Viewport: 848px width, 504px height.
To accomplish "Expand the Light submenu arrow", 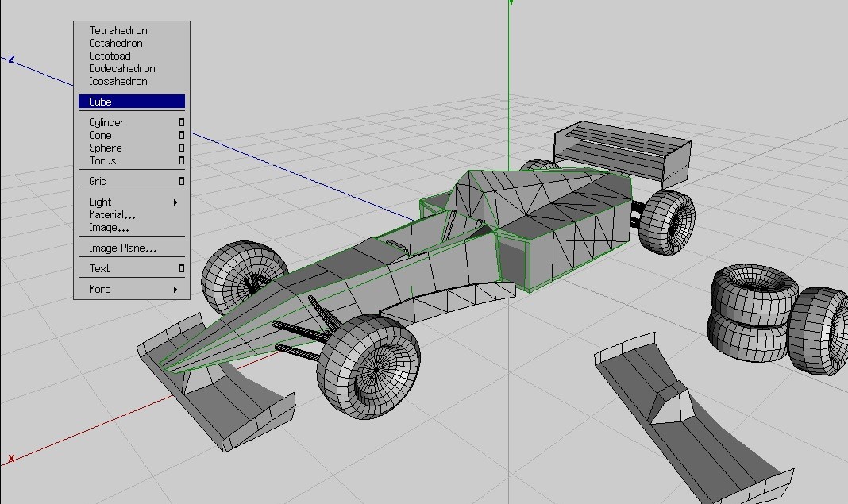I will [x=175, y=202].
